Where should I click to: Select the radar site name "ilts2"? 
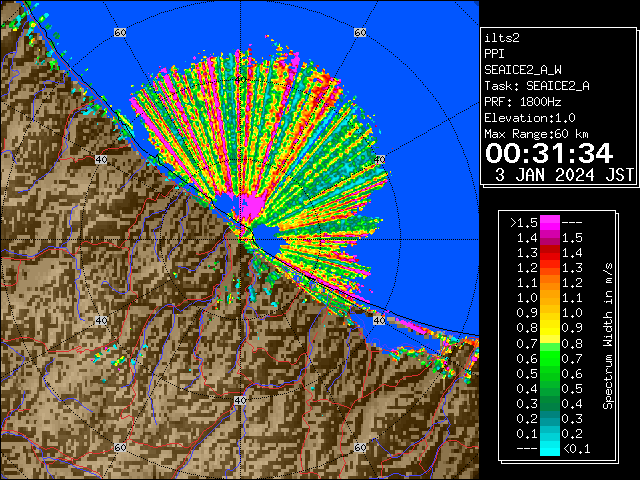click(x=502, y=38)
